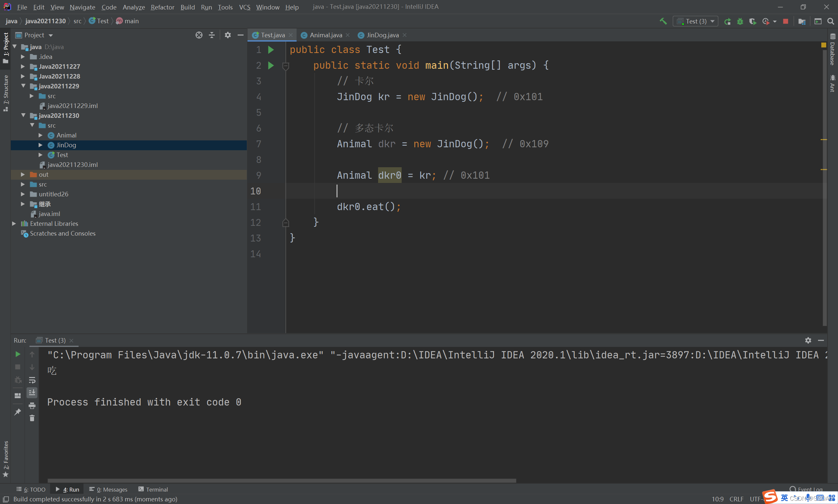
Task: Toggle the Ant side tool window button
Action: pos(832,83)
